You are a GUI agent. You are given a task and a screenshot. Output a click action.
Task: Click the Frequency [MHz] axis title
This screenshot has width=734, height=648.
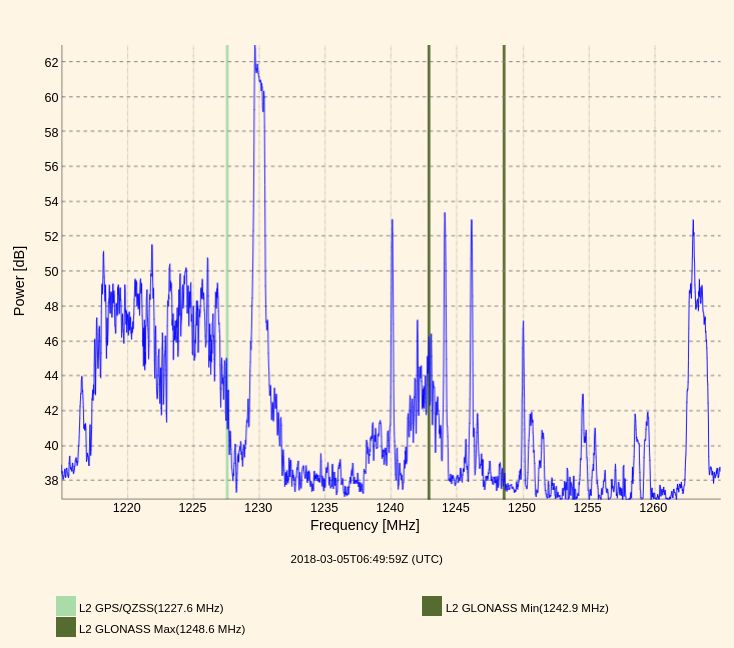point(365,525)
